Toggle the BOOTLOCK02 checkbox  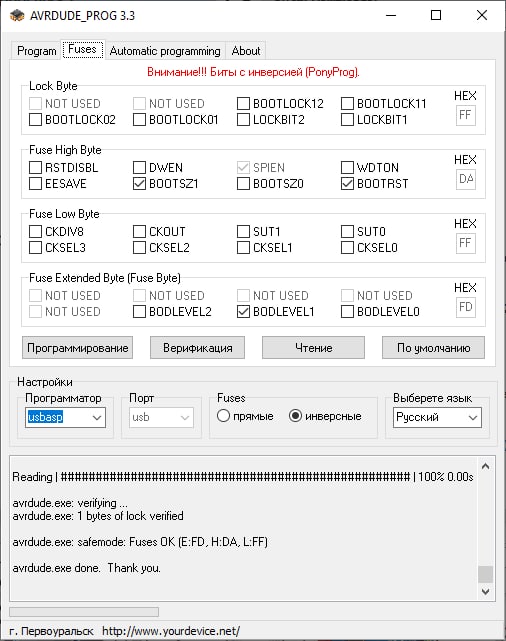[36, 120]
